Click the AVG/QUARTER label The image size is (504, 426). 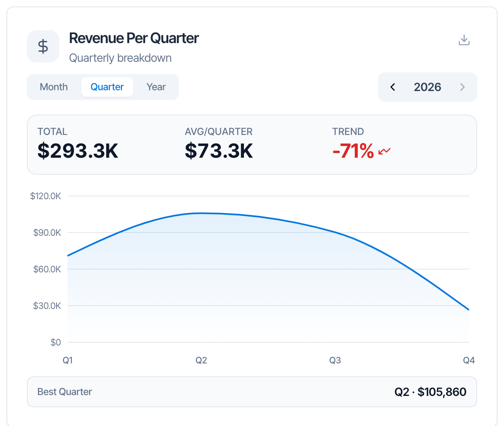(219, 132)
